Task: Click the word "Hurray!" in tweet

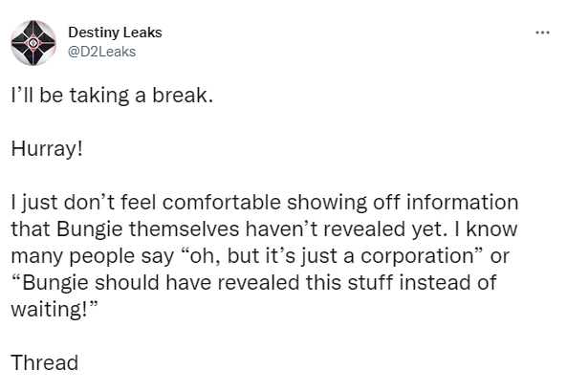Action: [47, 149]
